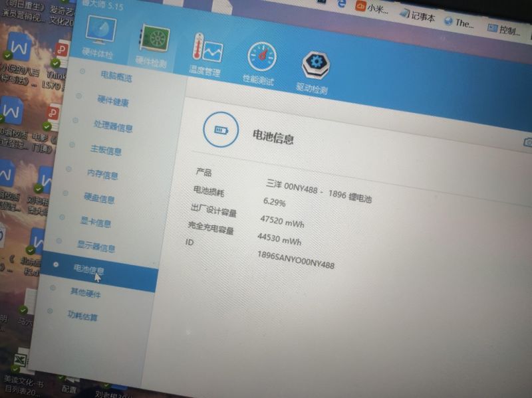Go to 显卡信息 in the sidebar
532x398 pixels.
[x=96, y=223]
